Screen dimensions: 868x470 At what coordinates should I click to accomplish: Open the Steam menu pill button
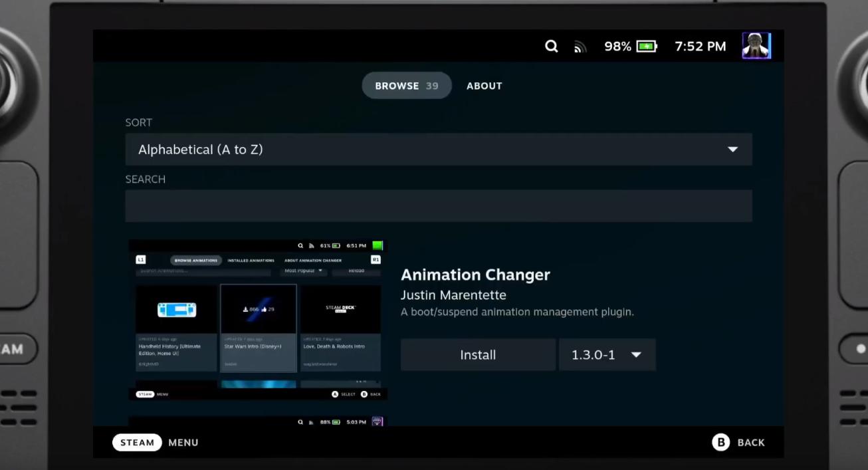(x=137, y=442)
